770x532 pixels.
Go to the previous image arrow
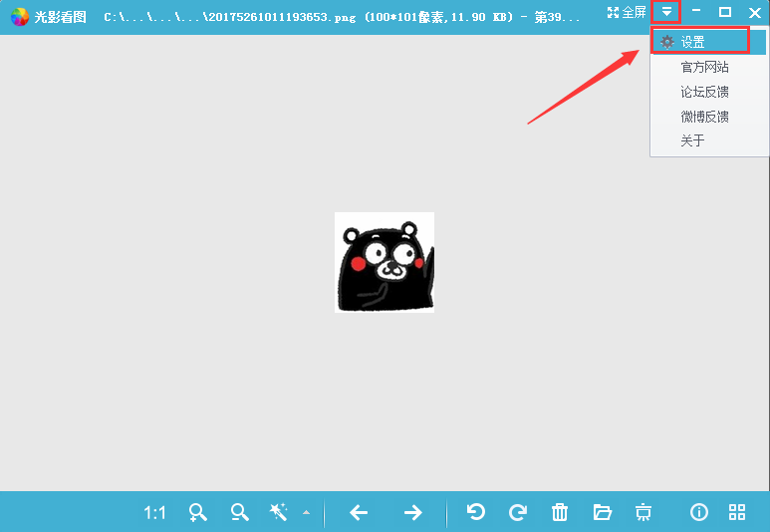pyautogui.click(x=359, y=513)
